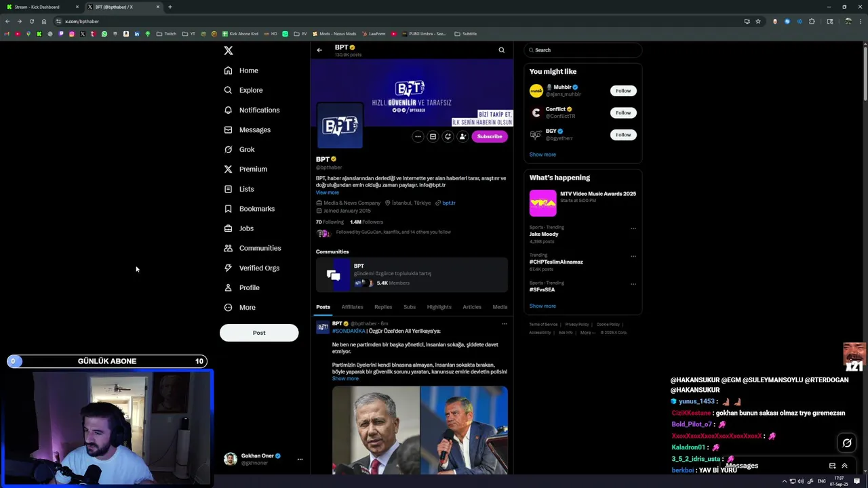
Task: Open Jobs in the X sidebar
Action: click(239, 228)
